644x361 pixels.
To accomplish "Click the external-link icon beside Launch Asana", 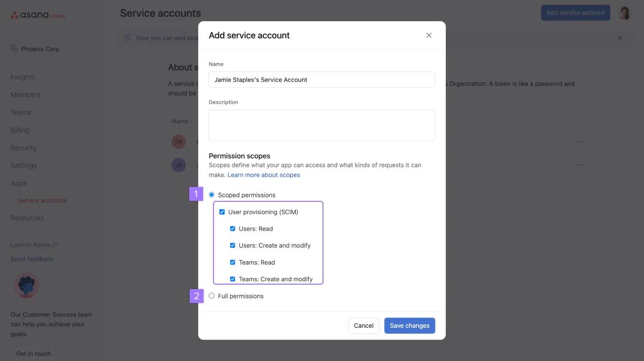I will (54, 243).
